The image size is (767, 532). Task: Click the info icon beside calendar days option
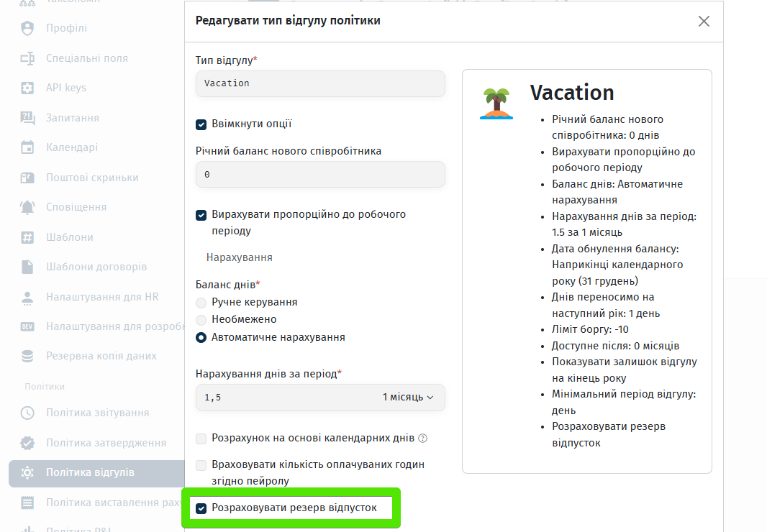pos(423,438)
